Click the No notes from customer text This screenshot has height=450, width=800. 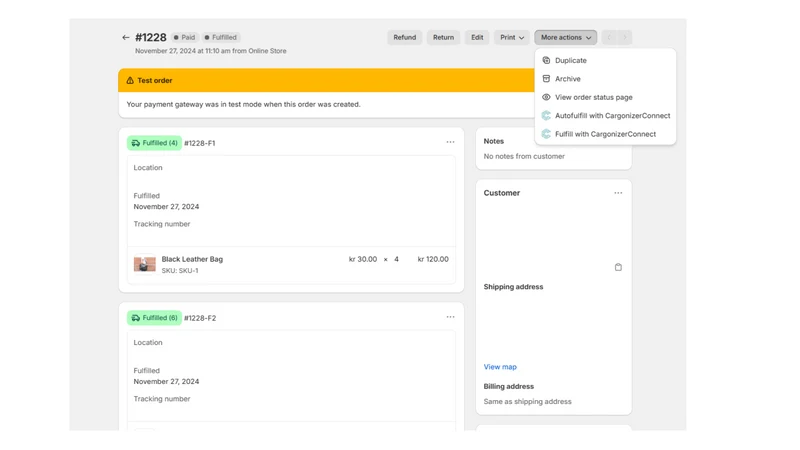point(524,156)
